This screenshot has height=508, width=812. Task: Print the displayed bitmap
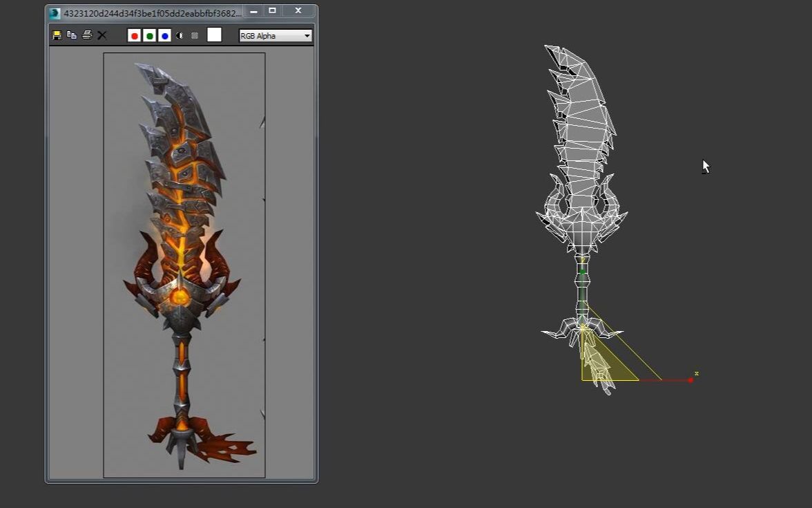[x=87, y=35]
